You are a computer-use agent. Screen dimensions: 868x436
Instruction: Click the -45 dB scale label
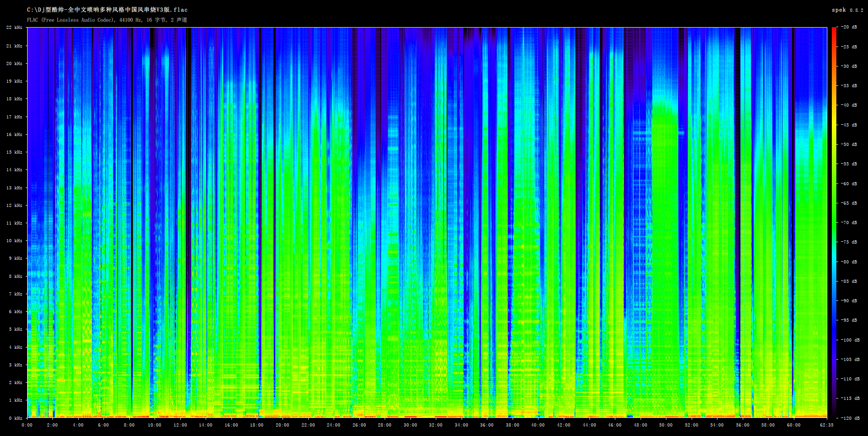click(x=849, y=125)
